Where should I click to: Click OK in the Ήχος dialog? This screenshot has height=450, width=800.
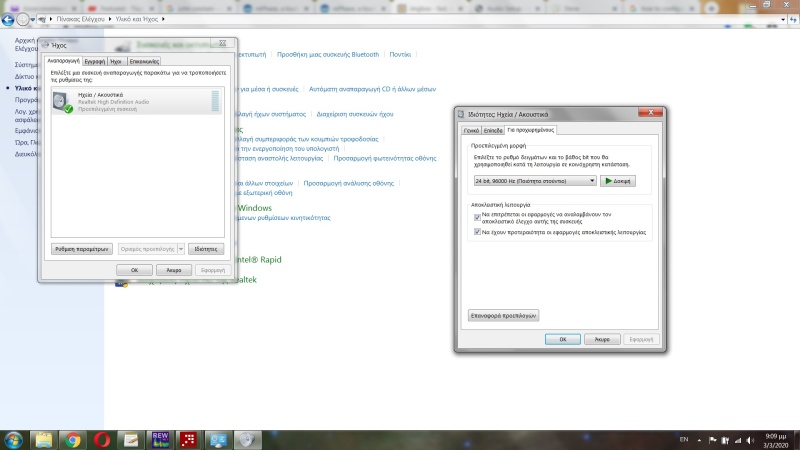[x=134, y=270]
